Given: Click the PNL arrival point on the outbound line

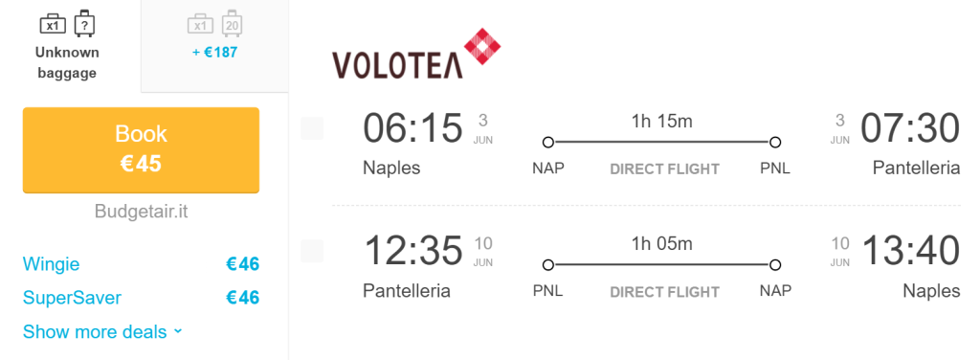Looking at the screenshot, I should click(x=775, y=143).
